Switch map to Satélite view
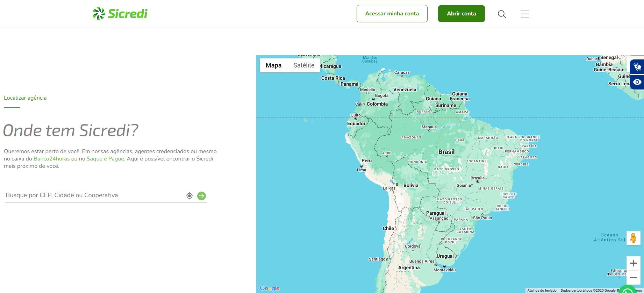The width and height of the screenshot is (644, 293). 303,65
